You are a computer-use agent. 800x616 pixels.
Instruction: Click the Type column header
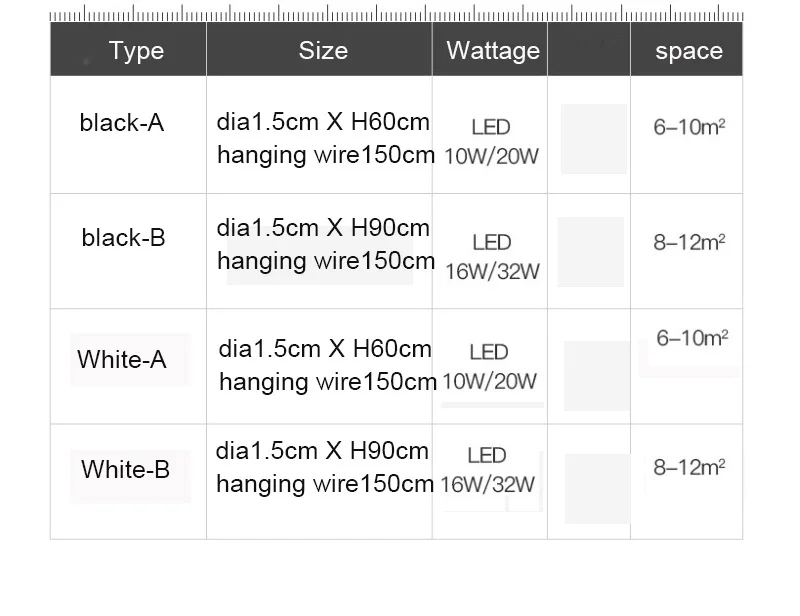(x=136, y=51)
